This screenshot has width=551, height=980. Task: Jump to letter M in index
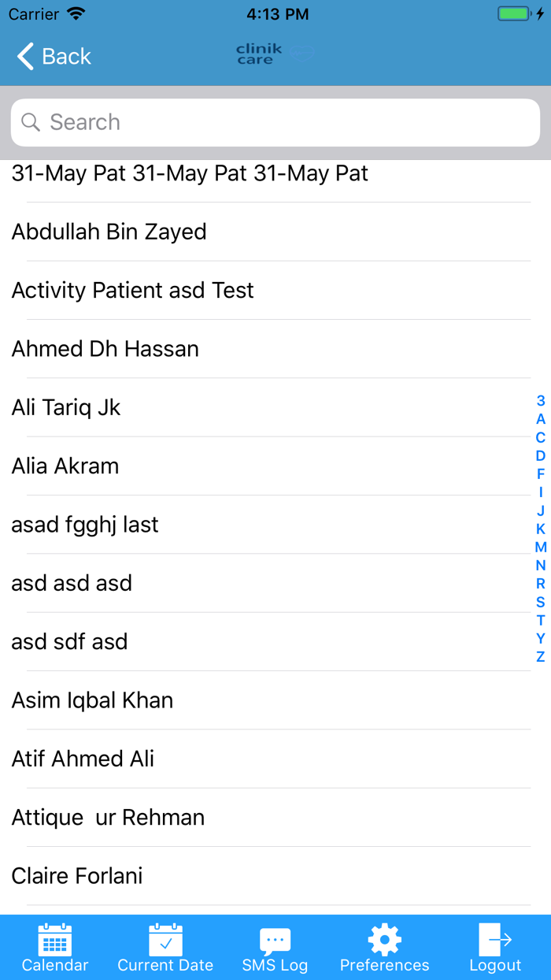(541, 547)
